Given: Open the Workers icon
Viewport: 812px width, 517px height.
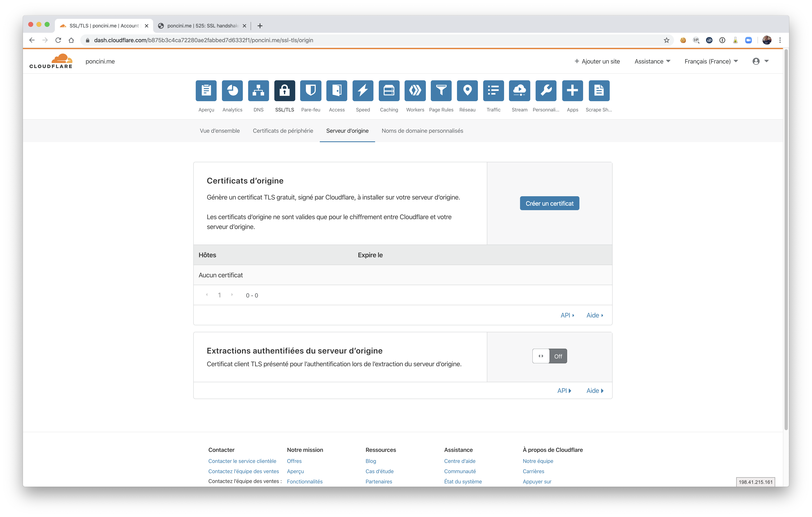Looking at the screenshot, I should pyautogui.click(x=415, y=91).
